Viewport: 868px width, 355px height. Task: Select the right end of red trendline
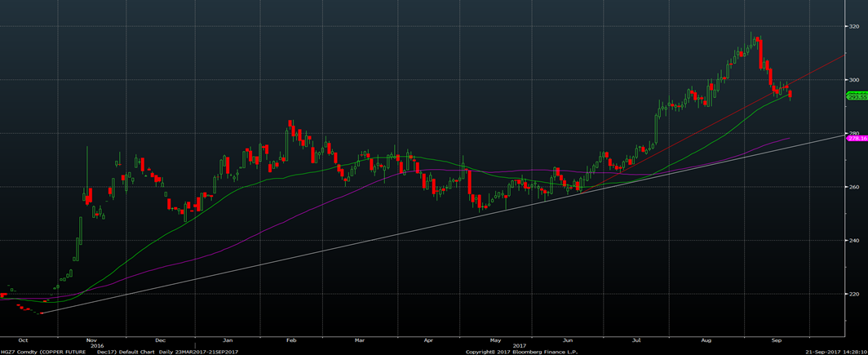pyautogui.click(x=844, y=56)
